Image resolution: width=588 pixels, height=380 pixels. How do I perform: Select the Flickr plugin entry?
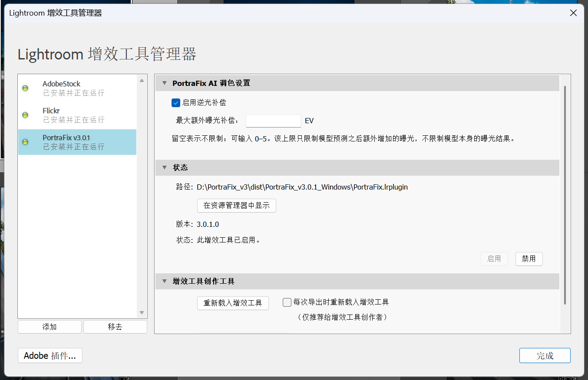77,115
